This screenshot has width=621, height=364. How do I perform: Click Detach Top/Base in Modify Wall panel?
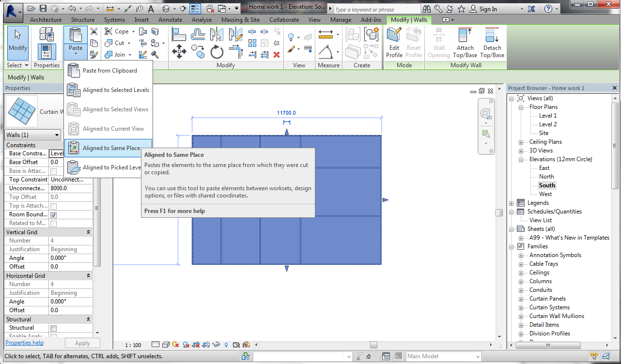pyautogui.click(x=492, y=43)
